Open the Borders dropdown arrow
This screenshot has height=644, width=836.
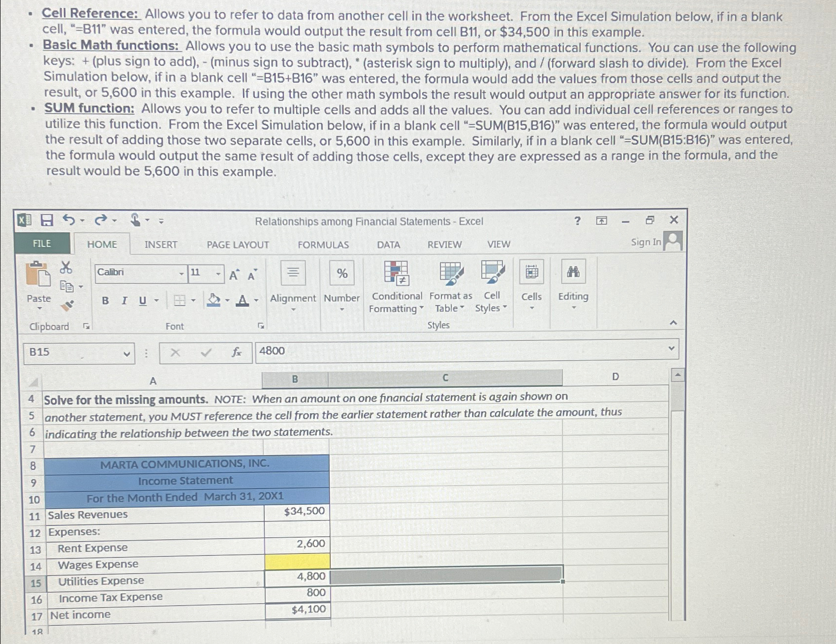tap(193, 300)
